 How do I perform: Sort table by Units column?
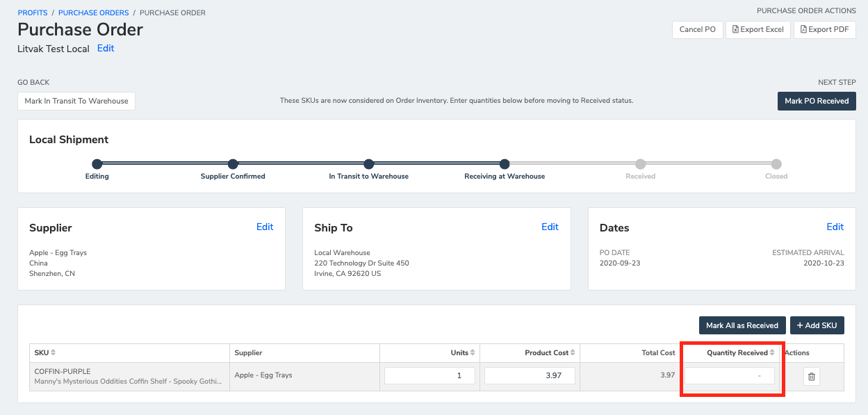click(473, 352)
